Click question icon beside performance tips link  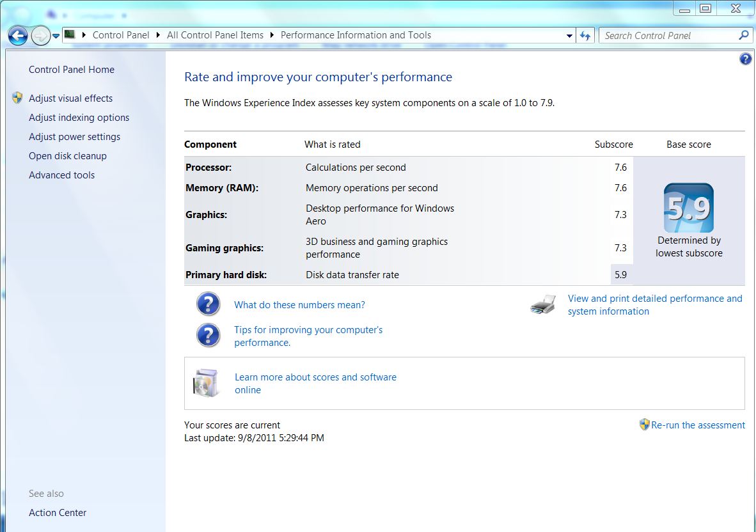pos(209,336)
